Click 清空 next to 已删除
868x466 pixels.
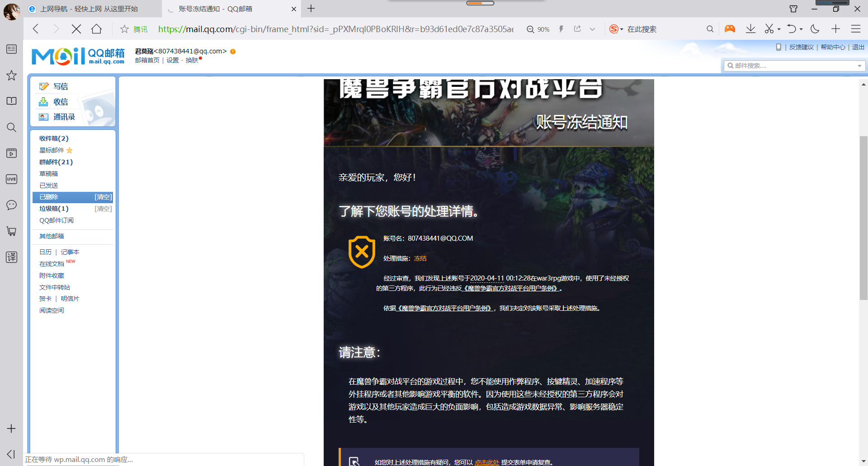103,197
